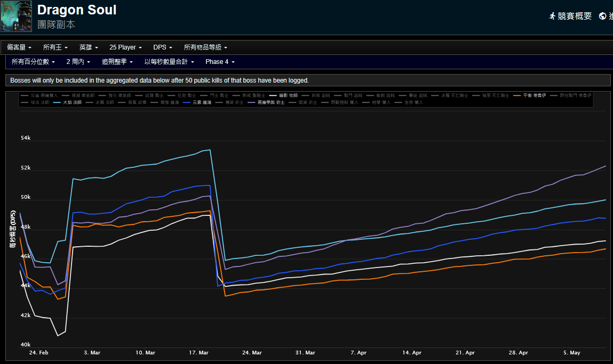This screenshot has width=613, height=364.
Task: Open the 英雄 difficulty menu
Action: (89, 47)
